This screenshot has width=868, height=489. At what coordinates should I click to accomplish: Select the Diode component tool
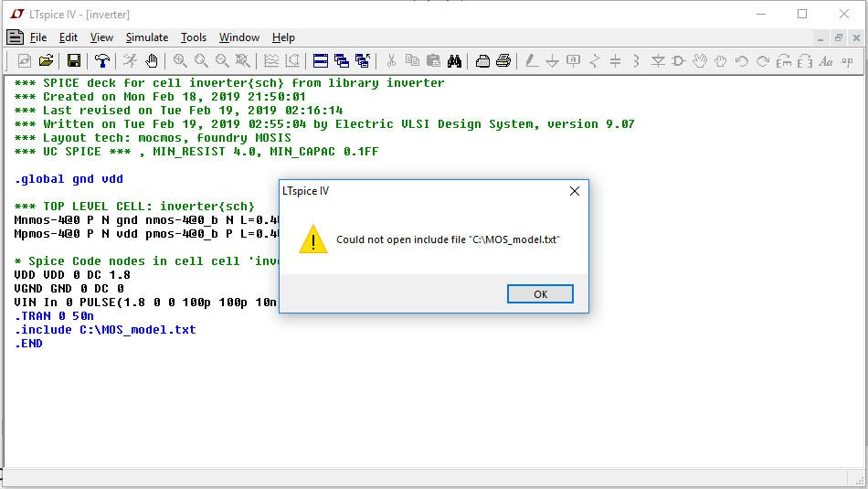658,61
